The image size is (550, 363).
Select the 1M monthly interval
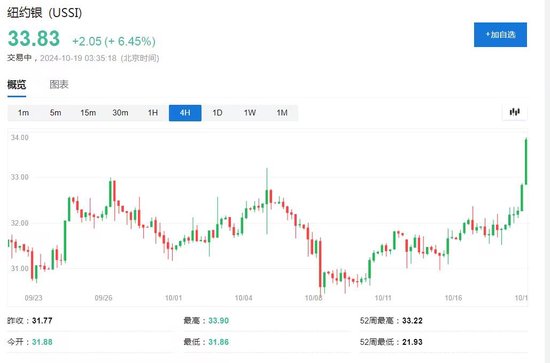click(282, 113)
